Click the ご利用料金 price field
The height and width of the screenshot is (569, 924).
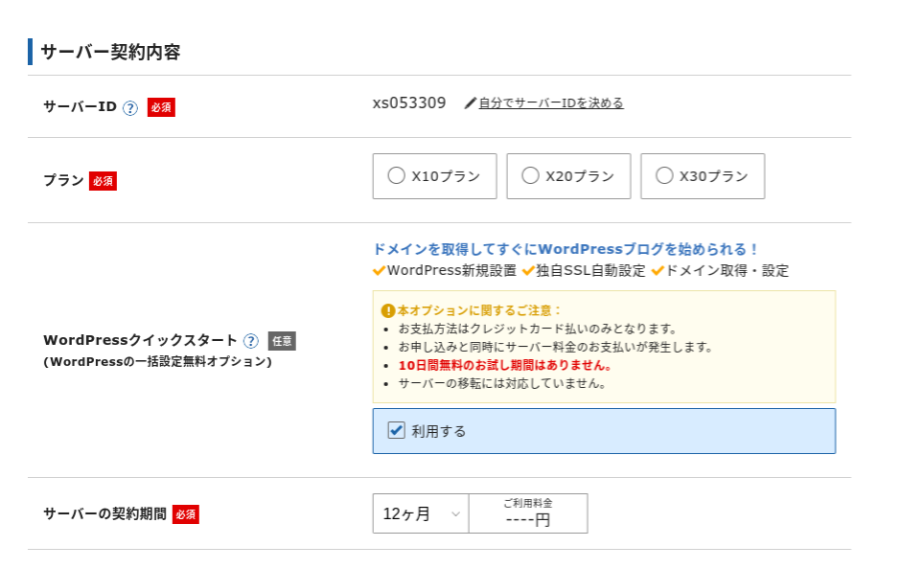[x=528, y=513]
